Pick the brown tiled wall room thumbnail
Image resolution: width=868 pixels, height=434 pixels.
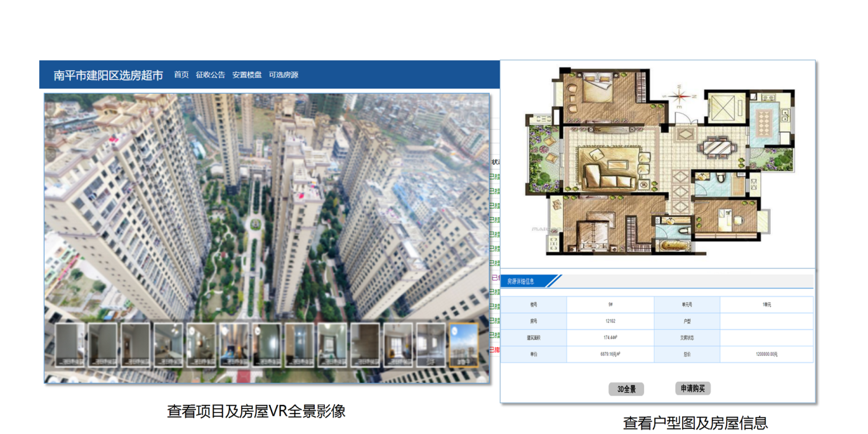(365, 345)
